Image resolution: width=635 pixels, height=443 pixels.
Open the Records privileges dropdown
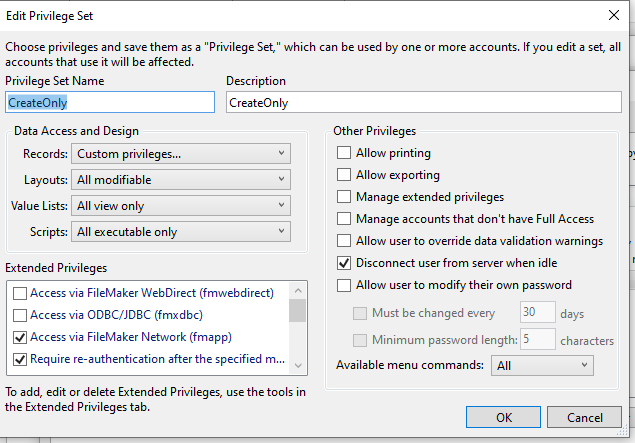181,154
